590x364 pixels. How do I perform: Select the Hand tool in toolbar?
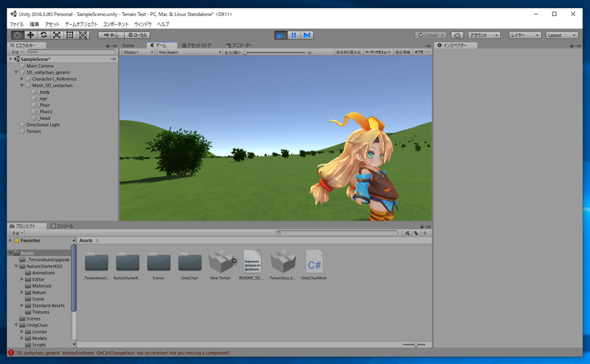[x=17, y=35]
